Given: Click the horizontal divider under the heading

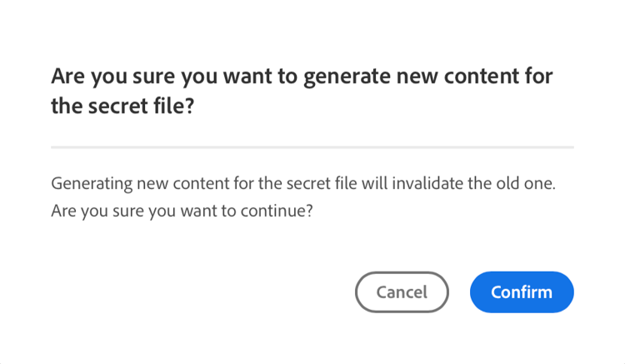Looking at the screenshot, I should (312, 147).
